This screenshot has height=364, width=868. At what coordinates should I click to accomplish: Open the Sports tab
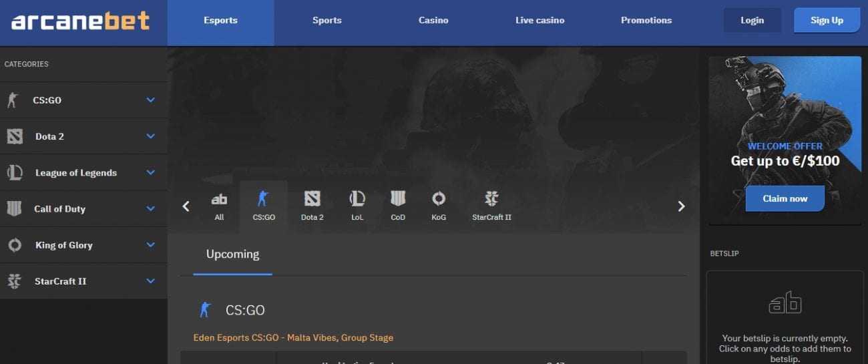(327, 21)
